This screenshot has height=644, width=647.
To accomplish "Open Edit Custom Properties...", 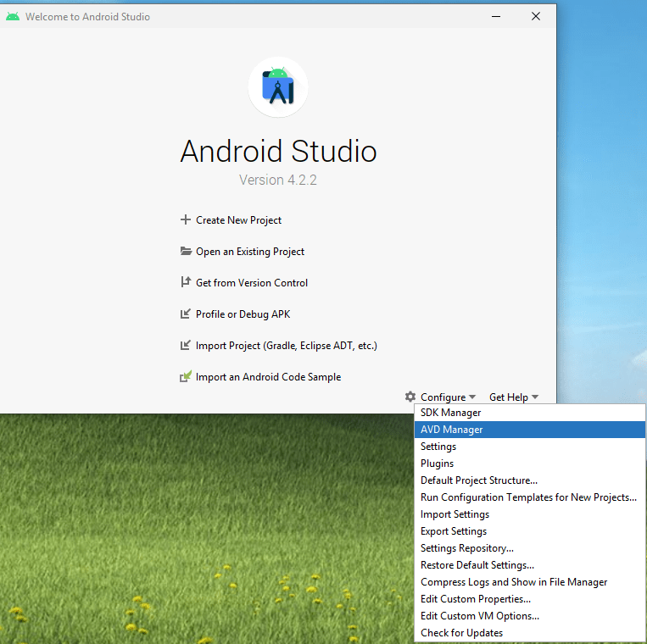I will point(530,598).
